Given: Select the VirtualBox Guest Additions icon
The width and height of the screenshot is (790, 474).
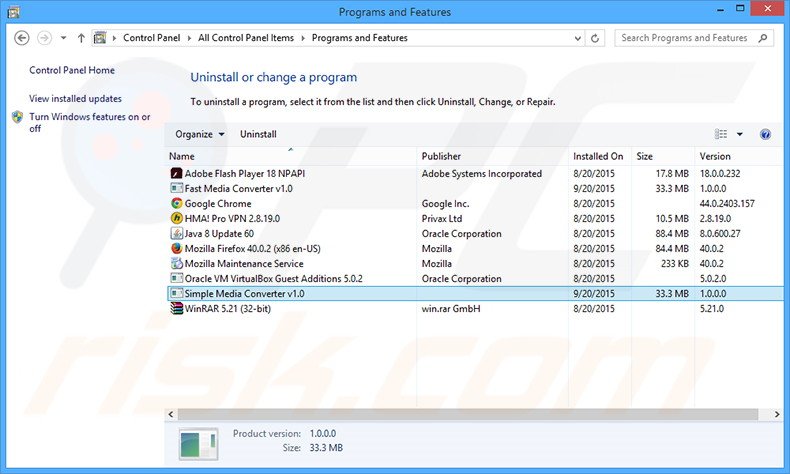Looking at the screenshot, I should (x=176, y=278).
